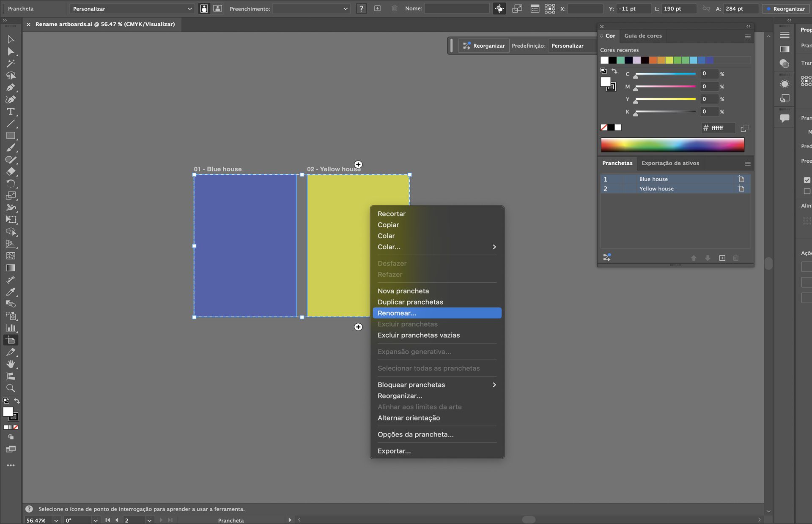The width and height of the screenshot is (812, 524).
Task: Click the Reorganizar button in floating bar
Action: pyautogui.click(x=484, y=46)
